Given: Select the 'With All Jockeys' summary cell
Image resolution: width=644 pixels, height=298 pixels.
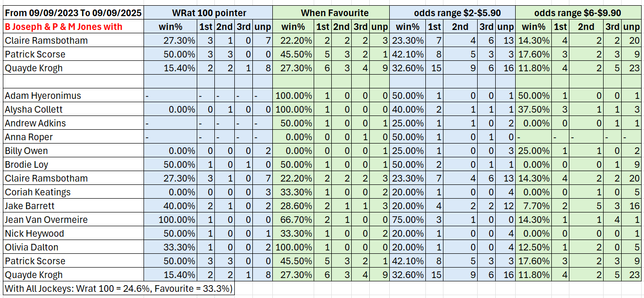Looking at the screenshot, I should [x=119, y=288].
